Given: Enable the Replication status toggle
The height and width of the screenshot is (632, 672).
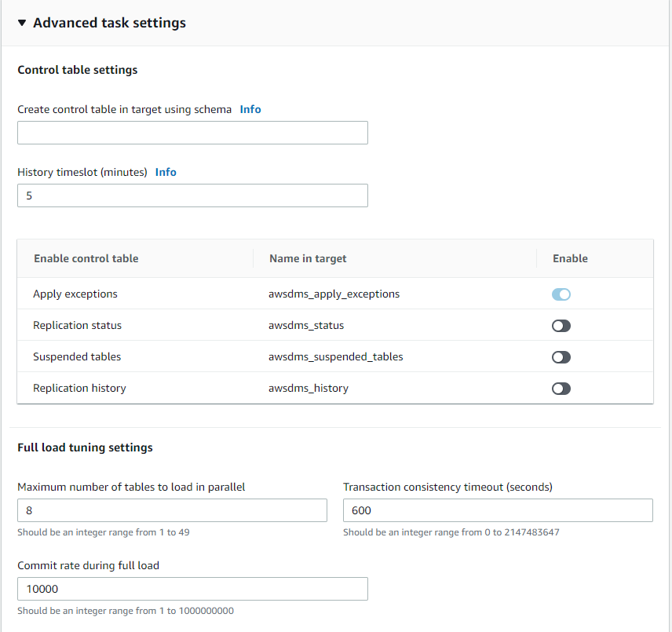Looking at the screenshot, I should pos(561,326).
